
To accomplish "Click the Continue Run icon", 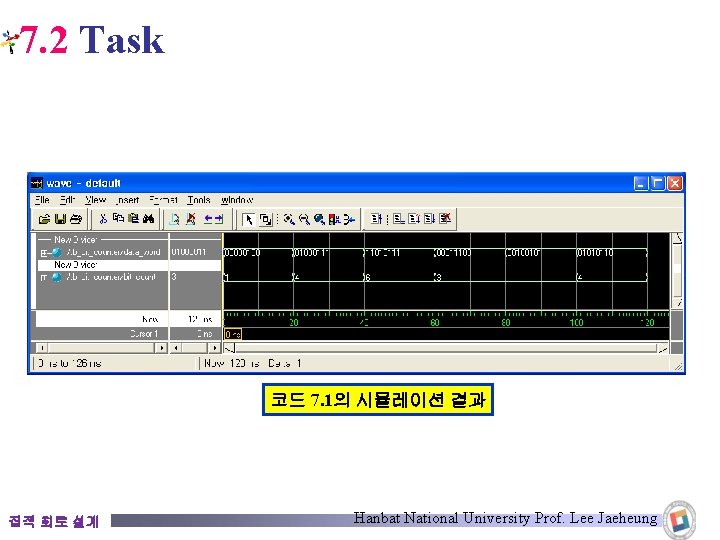I will click(x=414, y=219).
